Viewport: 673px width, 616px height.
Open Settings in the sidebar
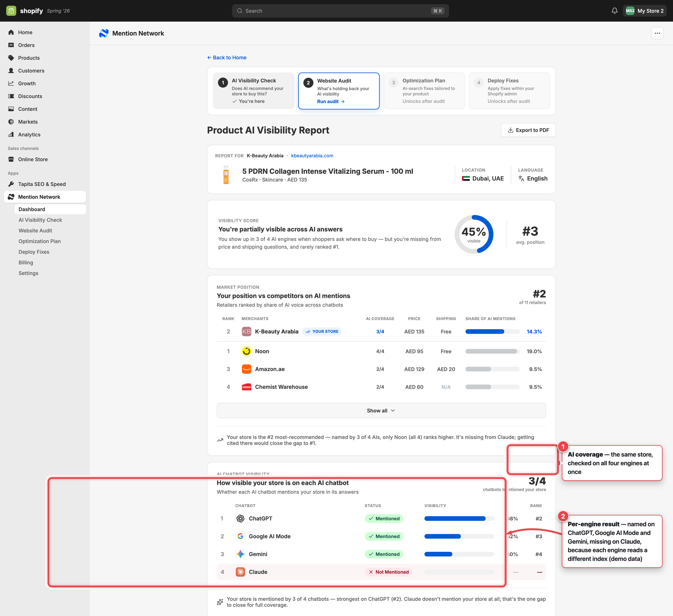pos(29,273)
